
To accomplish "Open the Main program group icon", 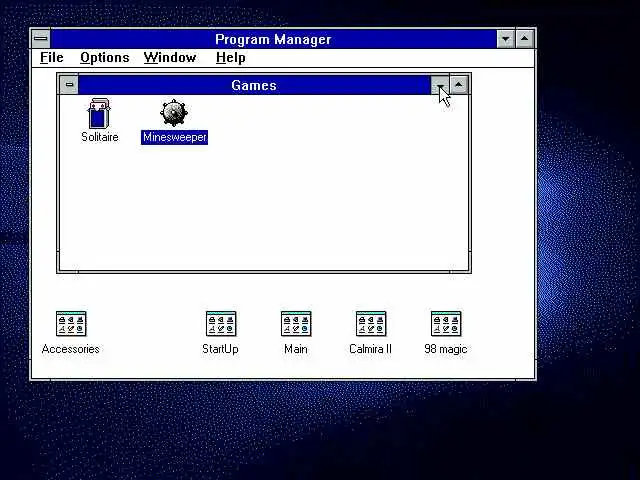I will [296, 324].
